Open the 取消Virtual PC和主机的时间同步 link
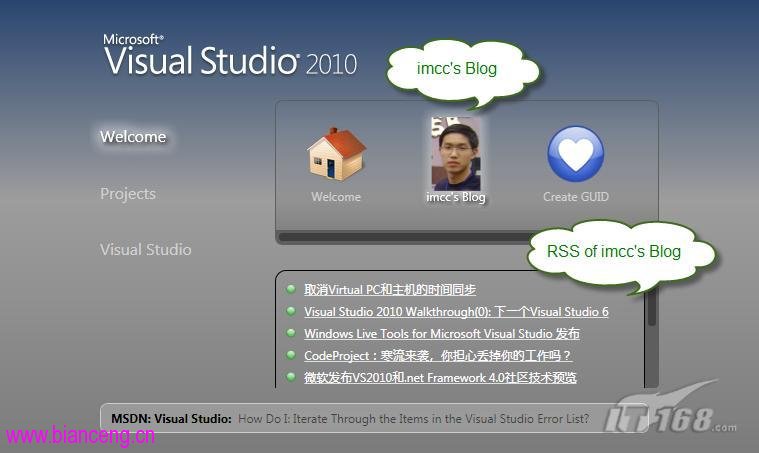Image resolution: width=759 pixels, height=453 pixels. click(x=390, y=289)
